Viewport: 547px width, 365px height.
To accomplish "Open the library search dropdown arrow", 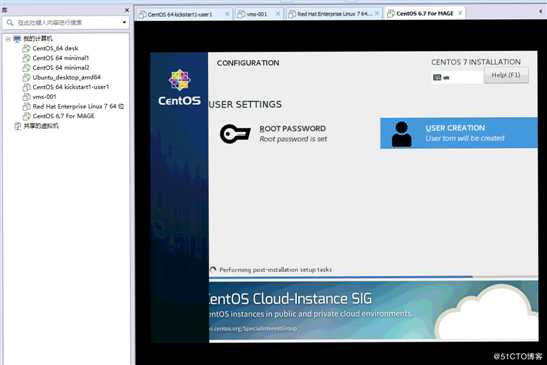I will coord(124,22).
